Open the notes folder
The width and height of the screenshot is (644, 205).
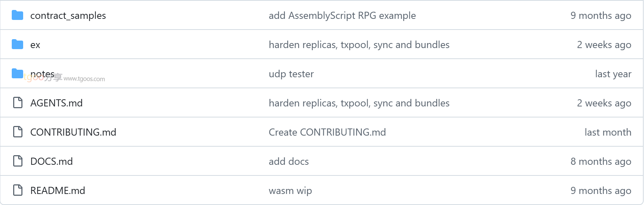coord(42,74)
